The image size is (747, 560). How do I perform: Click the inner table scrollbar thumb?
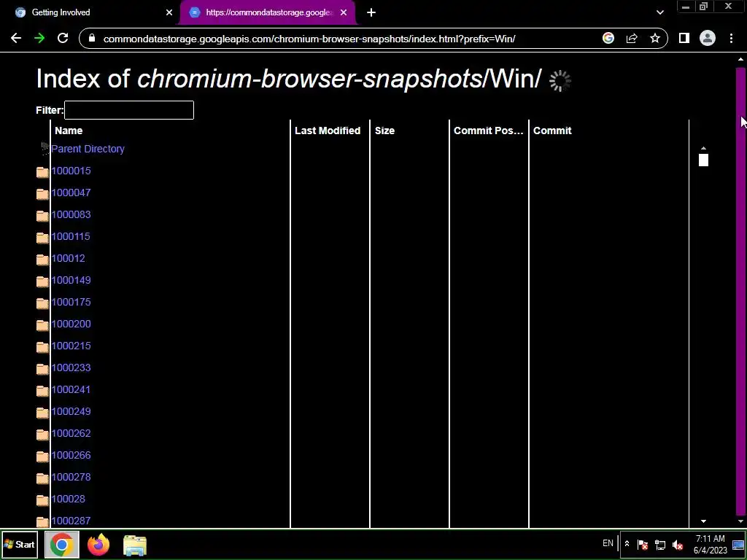pyautogui.click(x=703, y=160)
